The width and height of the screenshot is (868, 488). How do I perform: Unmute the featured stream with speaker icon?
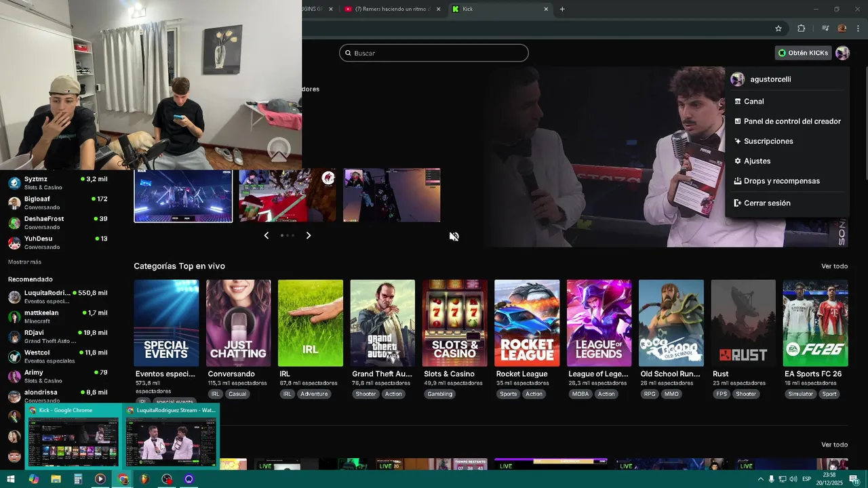[x=454, y=237]
